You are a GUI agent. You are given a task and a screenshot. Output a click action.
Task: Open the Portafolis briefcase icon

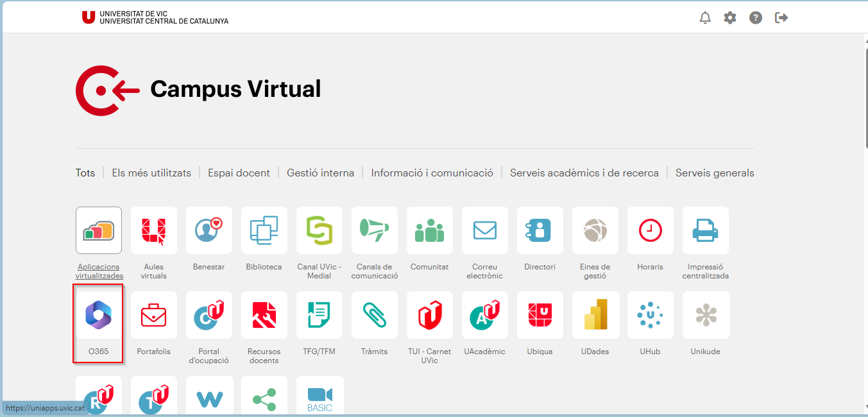[x=154, y=315]
